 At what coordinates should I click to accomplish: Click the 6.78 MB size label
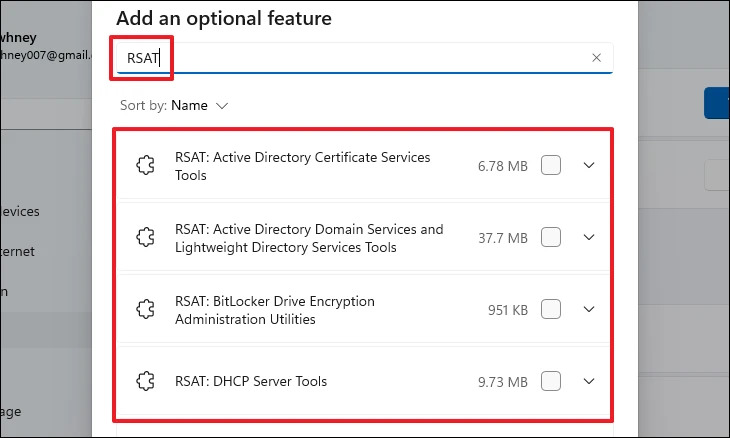coord(503,166)
